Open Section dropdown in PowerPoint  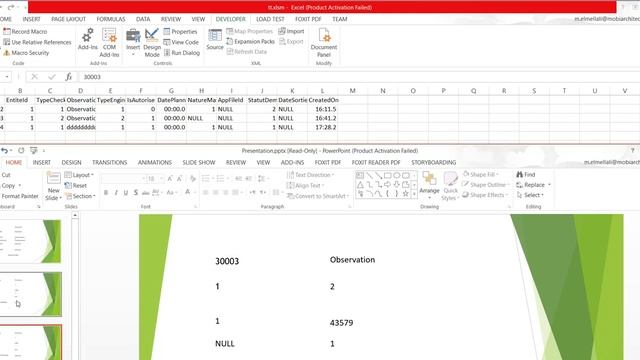[x=80, y=196]
